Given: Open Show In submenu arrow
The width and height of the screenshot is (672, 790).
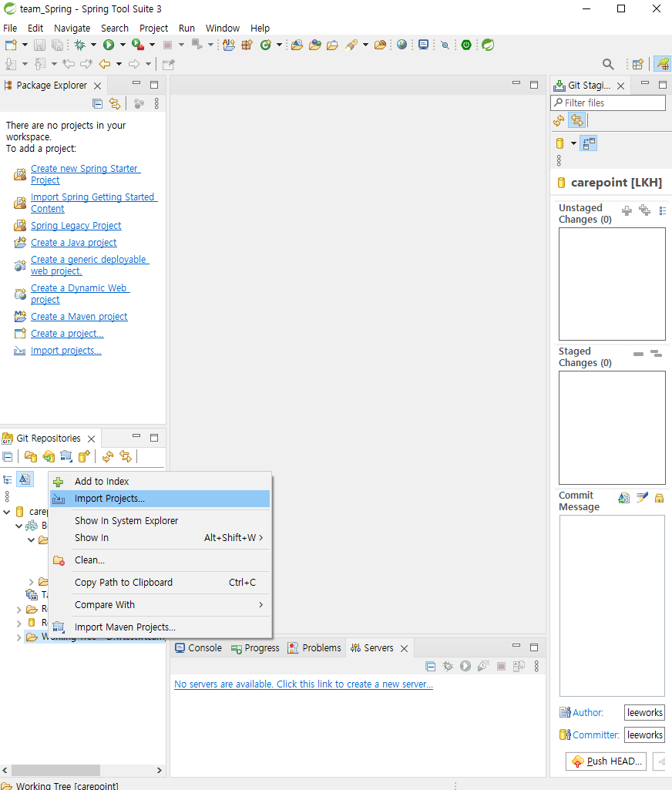Looking at the screenshot, I should tap(260, 537).
